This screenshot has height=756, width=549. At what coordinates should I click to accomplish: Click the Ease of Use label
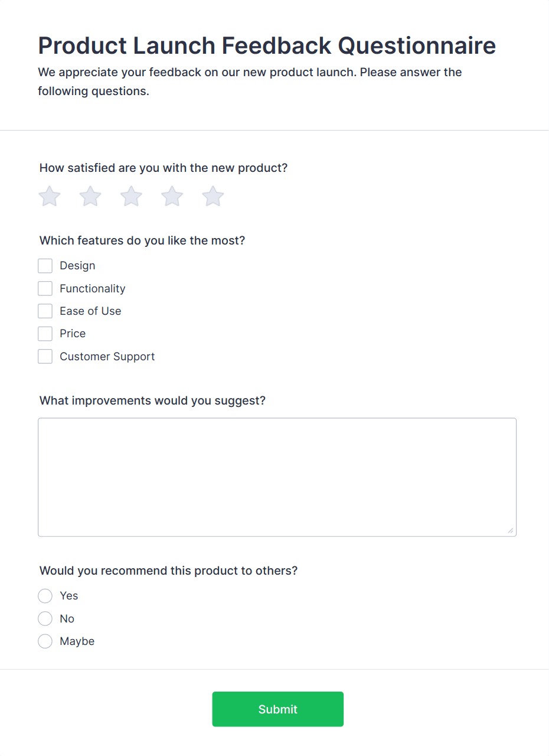[90, 311]
